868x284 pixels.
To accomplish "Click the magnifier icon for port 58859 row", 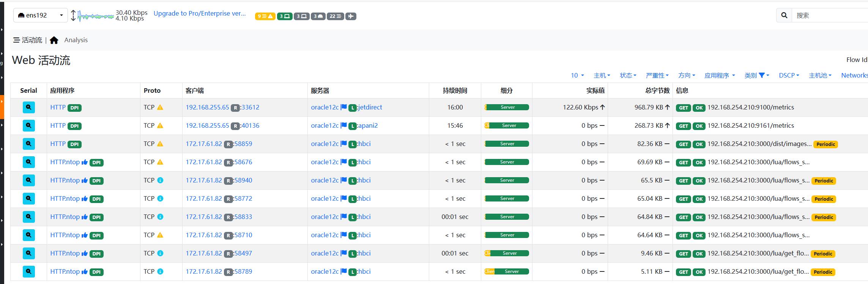I will [x=28, y=144].
